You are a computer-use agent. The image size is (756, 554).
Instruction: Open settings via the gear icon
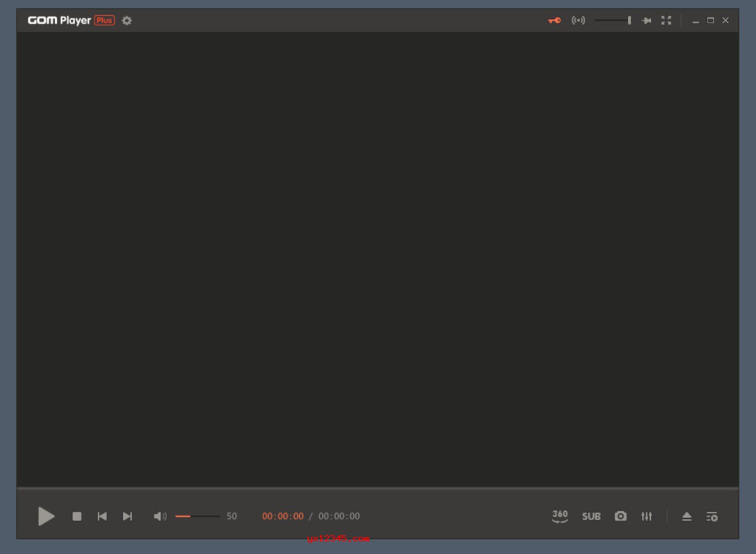click(x=127, y=20)
